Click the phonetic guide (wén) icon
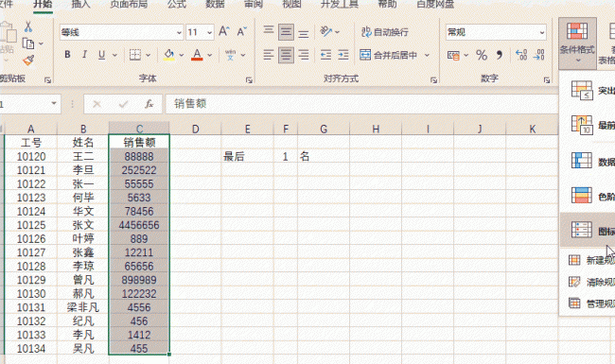This screenshot has width=615, height=364. point(231,55)
